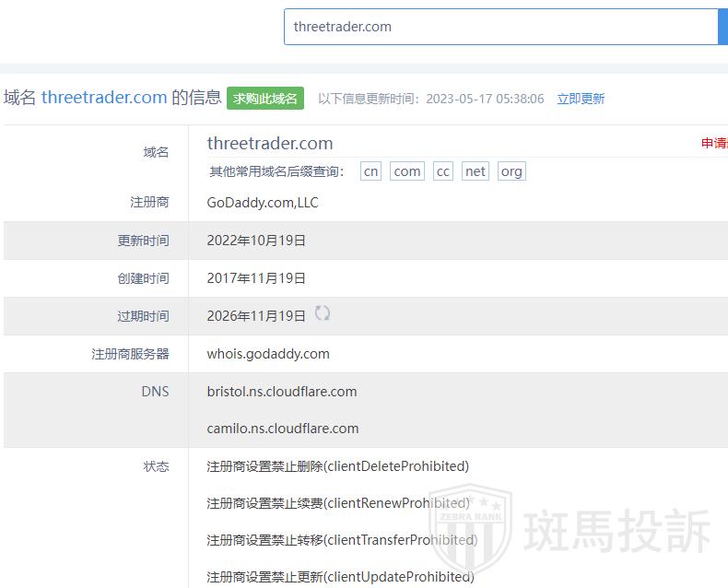Pick the org domain suffix

point(511,171)
